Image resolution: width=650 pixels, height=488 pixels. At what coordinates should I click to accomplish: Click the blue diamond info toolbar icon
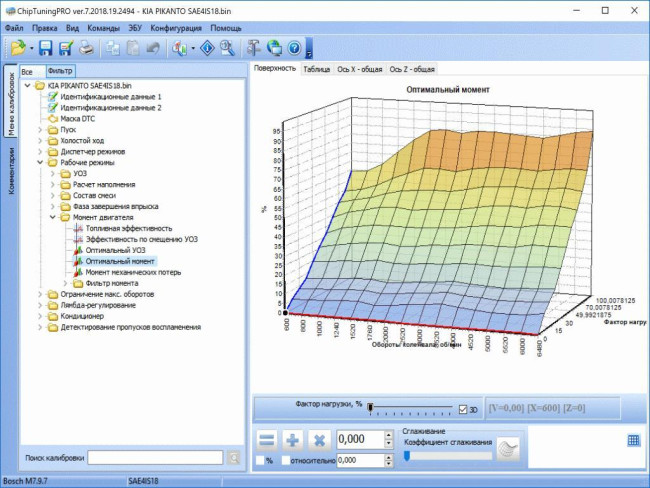point(207,48)
